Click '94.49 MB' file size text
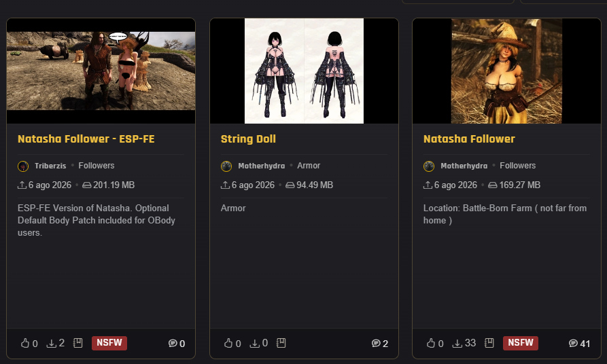This screenshot has width=607, height=364. coord(315,185)
